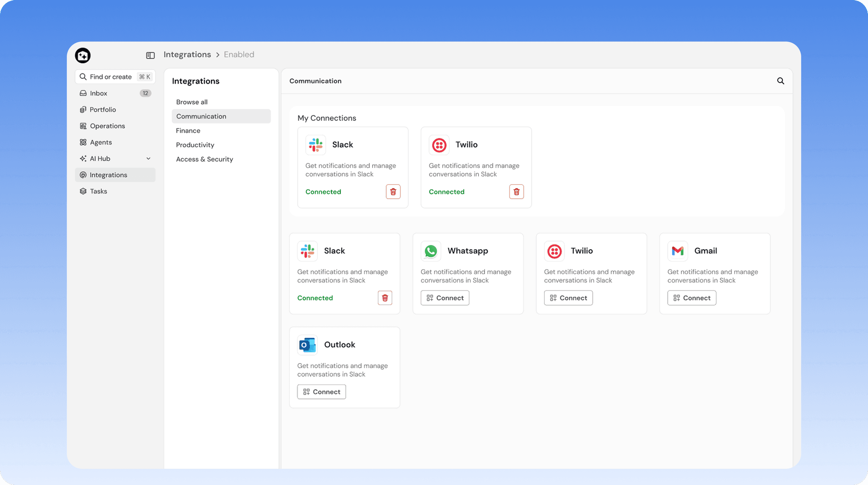Click the Whatsapp logo icon
Viewport: 868px width, 485px height.
coord(431,251)
